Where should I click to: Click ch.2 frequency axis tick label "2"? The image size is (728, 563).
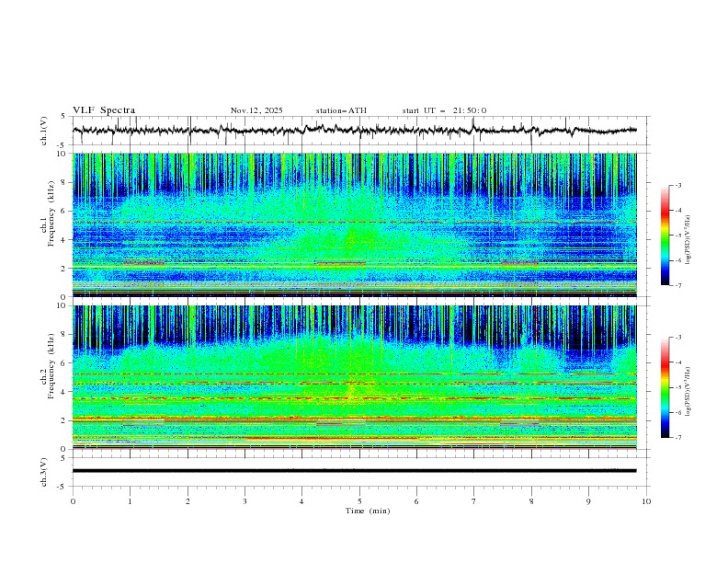click(64, 420)
